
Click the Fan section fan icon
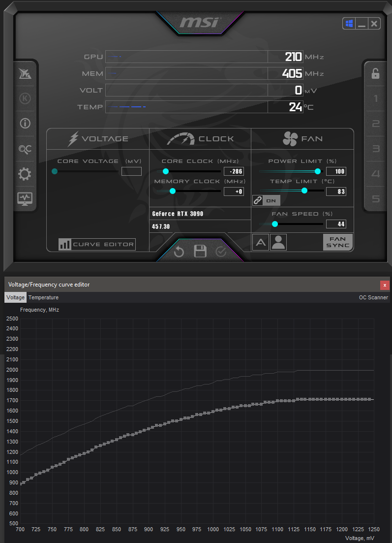(x=290, y=139)
